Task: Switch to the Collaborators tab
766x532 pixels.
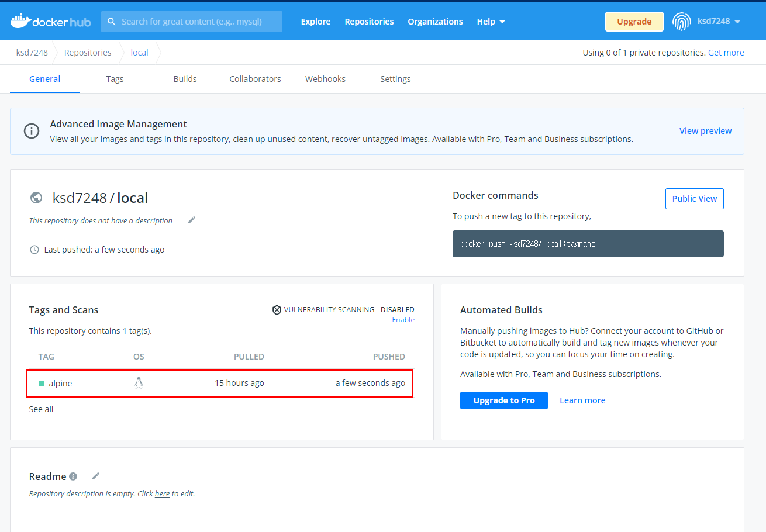Action: (255, 79)
